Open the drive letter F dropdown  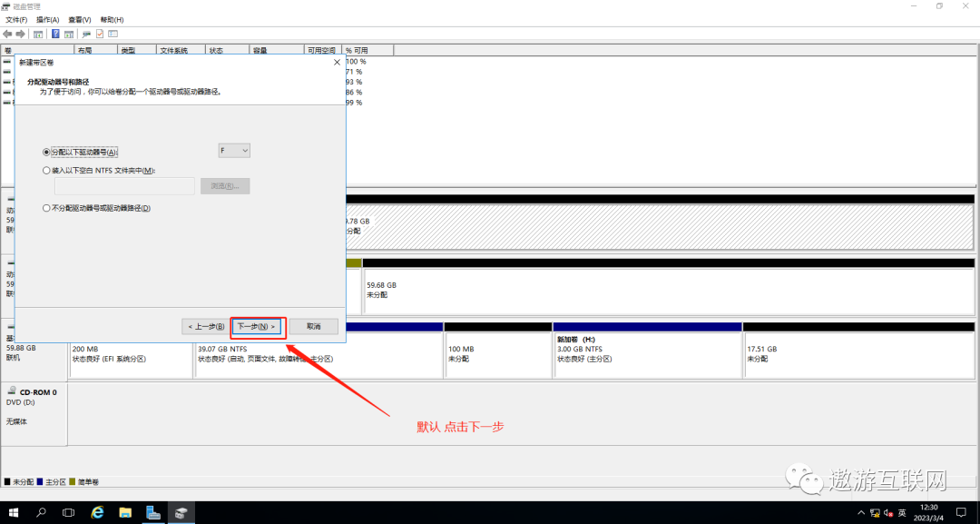pyautogui.click(x=234, y=151)
